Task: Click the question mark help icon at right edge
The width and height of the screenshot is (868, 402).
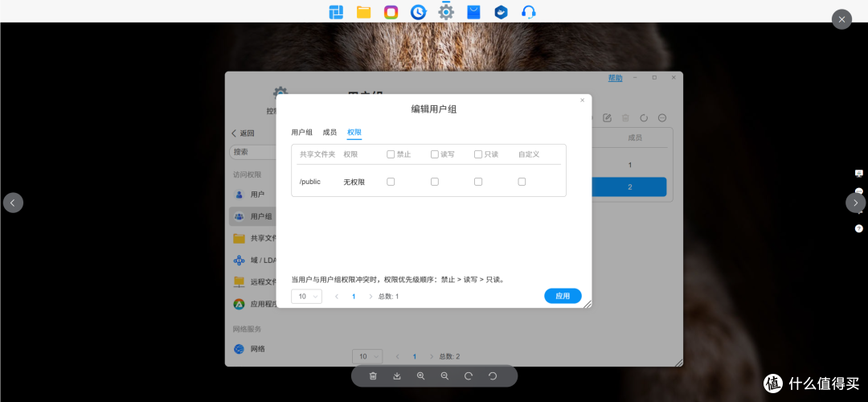Action: click(x=858, y=228)
